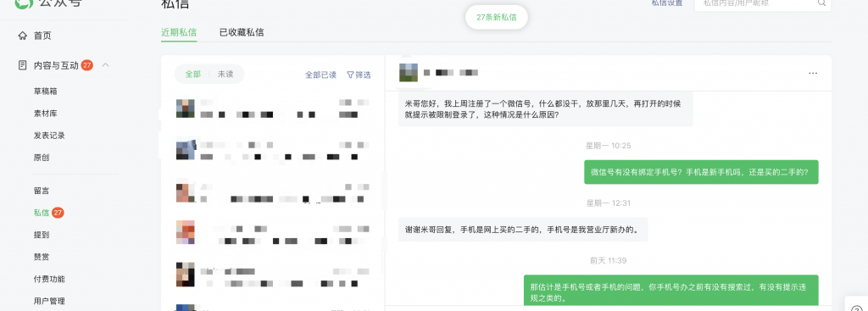The height and width of the screenshot is (311, 868).
Task: Open the three-dot more options menu in the chat header
Action: 813,73
